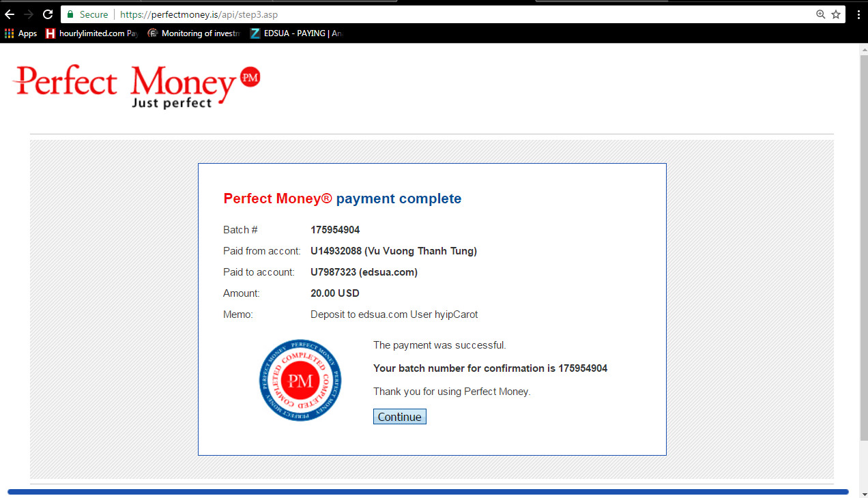This screenshot has height=498, width=868.
Task: Open the Apps grid shortcut
Action: point(20,33)
